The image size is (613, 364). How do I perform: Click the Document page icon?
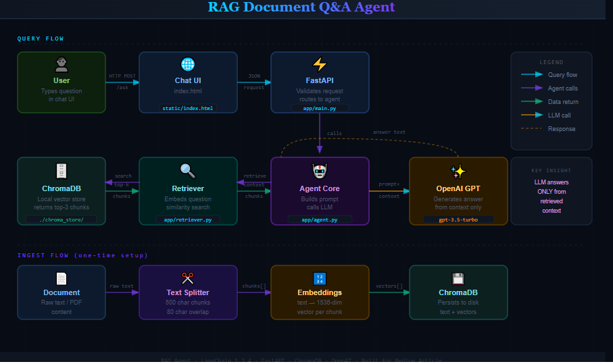tap(62, 279)
